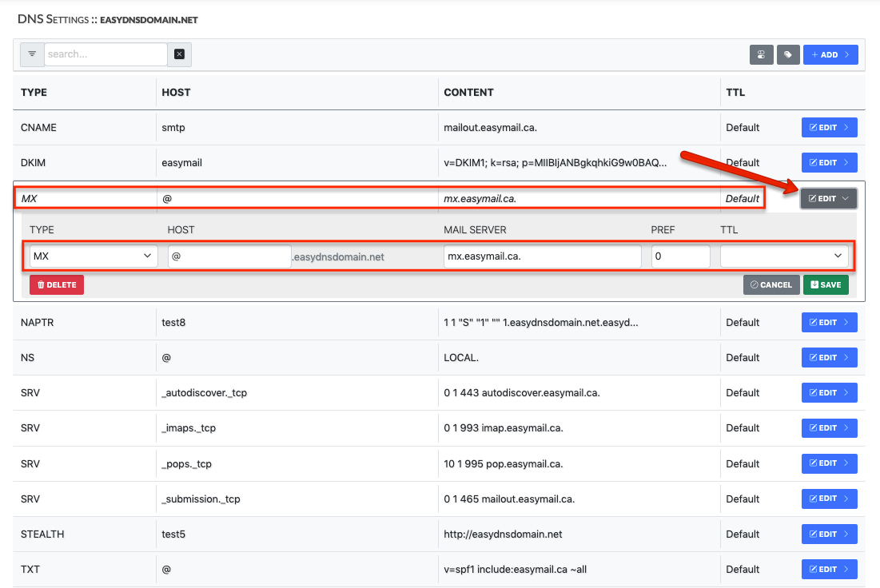Click the filter icon beside the search box
Screen dimensions: 880x588
[x=32, y=54]
